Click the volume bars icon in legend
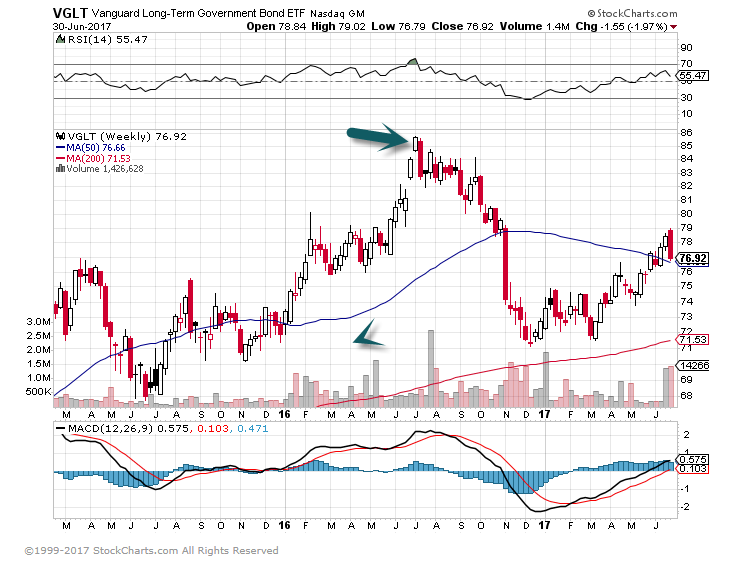 (60, 168)
